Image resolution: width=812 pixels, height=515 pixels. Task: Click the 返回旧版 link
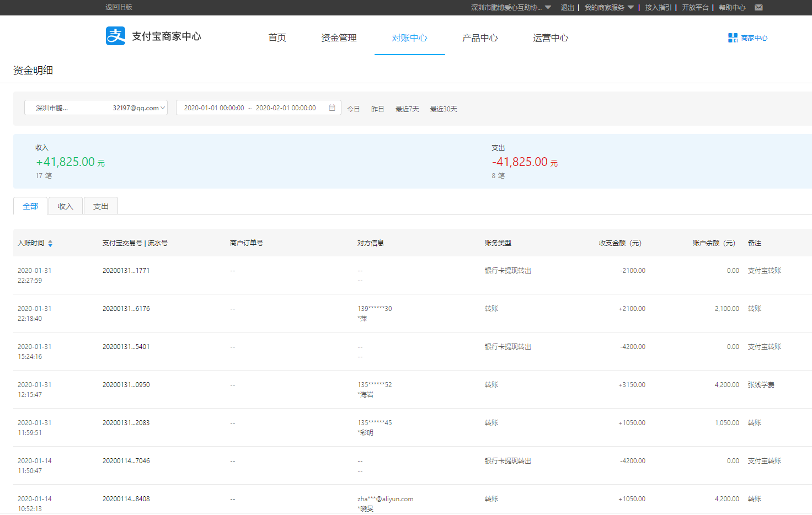(x=119, y=7)
